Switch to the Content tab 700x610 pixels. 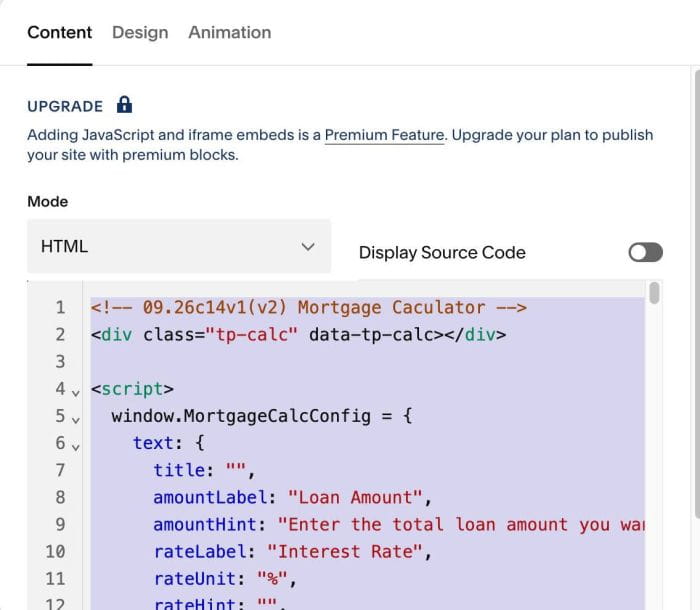pyautogui.click(x=59, y=33)
